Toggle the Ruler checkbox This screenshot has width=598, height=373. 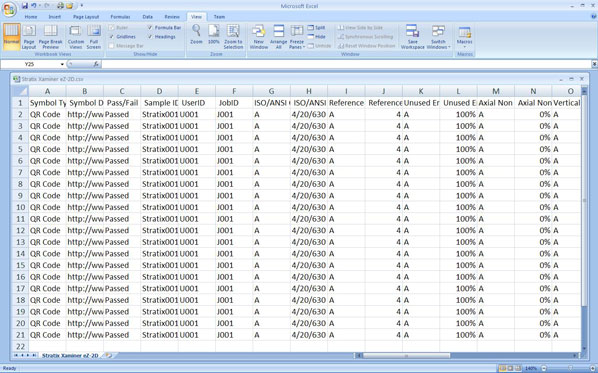click(x=111, y=27)
